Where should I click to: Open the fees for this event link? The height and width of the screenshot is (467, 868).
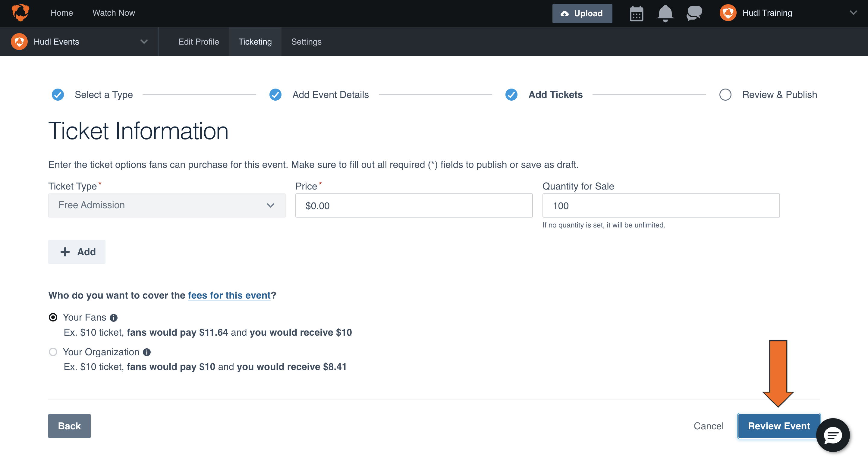coord(229,295)
